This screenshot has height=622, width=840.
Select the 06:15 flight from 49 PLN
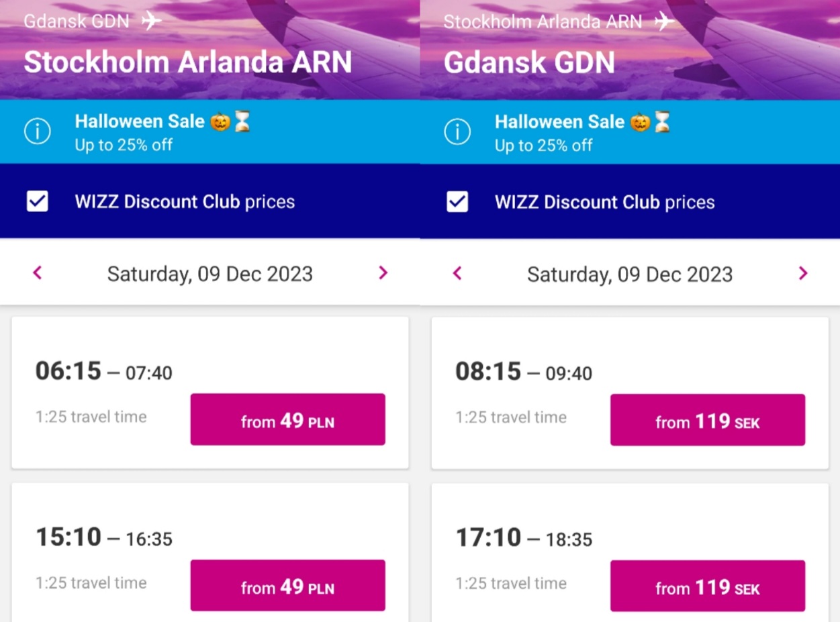[287, 419]
